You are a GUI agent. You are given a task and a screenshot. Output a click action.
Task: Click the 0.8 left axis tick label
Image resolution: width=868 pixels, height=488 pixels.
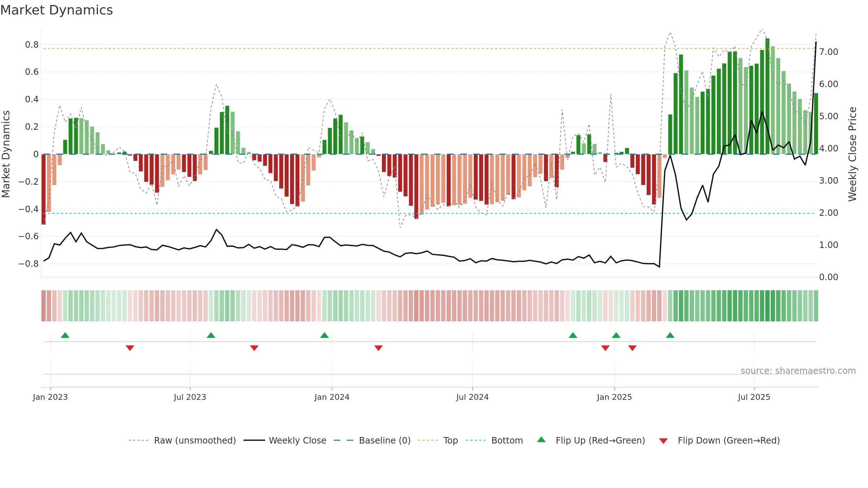[x=32, y=45]
